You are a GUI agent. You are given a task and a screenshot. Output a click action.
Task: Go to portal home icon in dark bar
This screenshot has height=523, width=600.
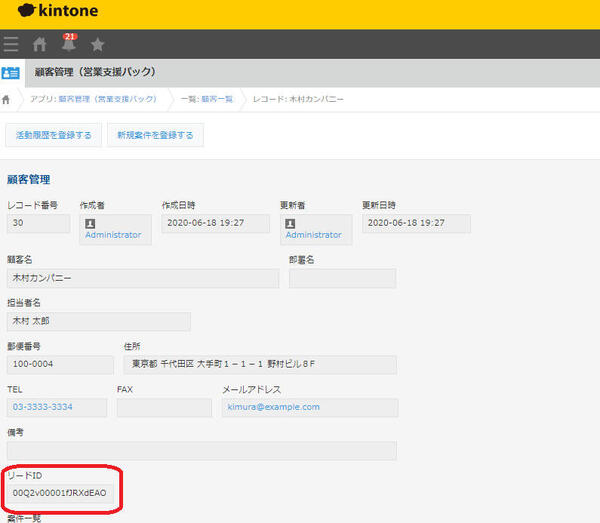coord(39,44)
